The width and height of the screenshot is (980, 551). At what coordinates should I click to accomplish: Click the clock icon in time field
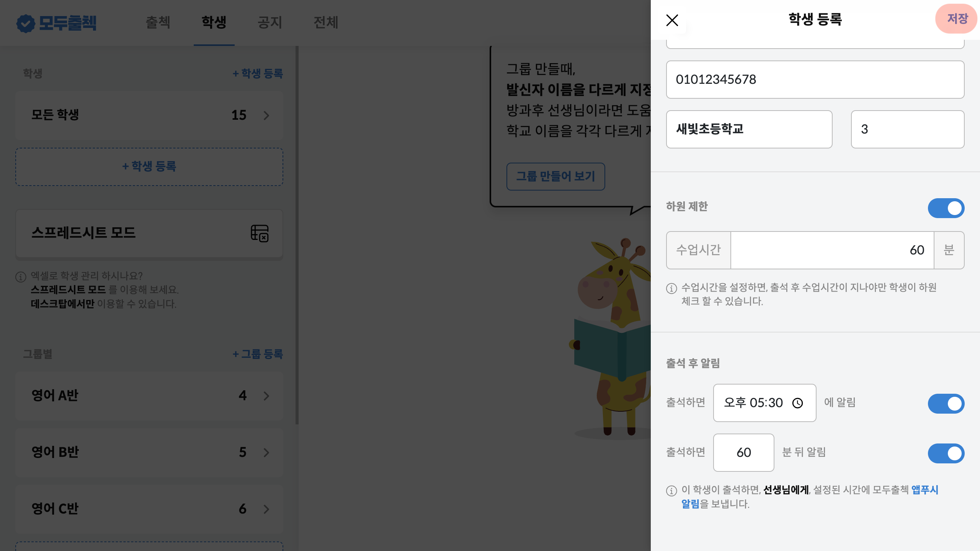point(797,403)
